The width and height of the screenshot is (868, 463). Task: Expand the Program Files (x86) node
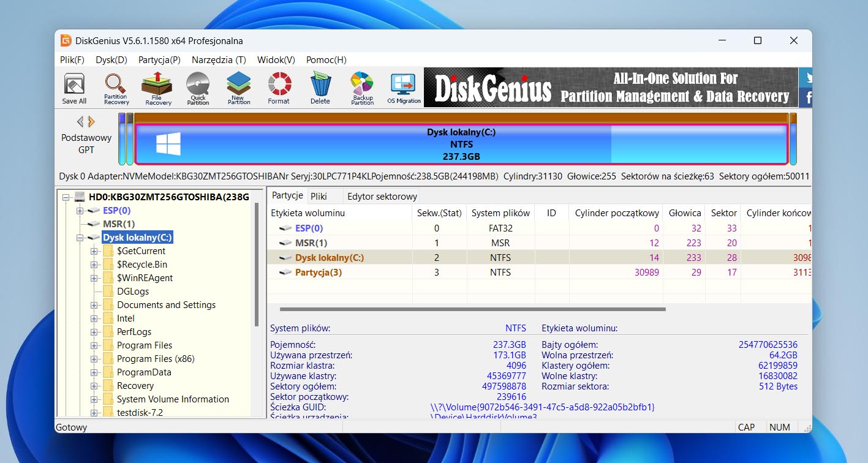94,359
